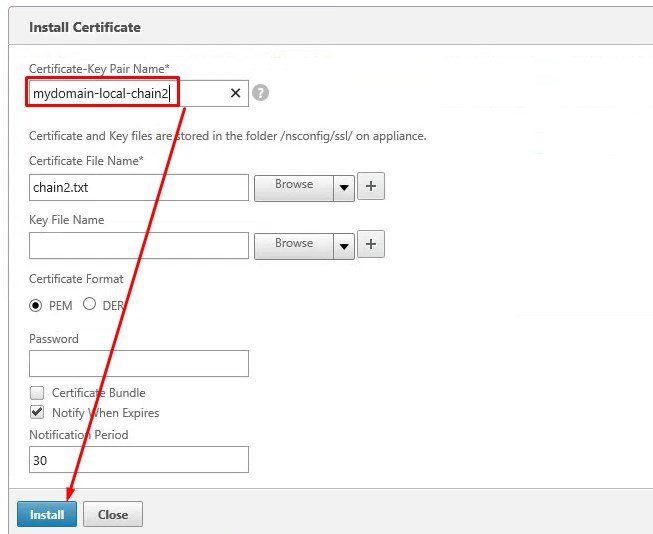653x534 pixels.
Task: Expand the Browse dropdown arrow for Certificate File Name
Action: (x=343, y=187)
